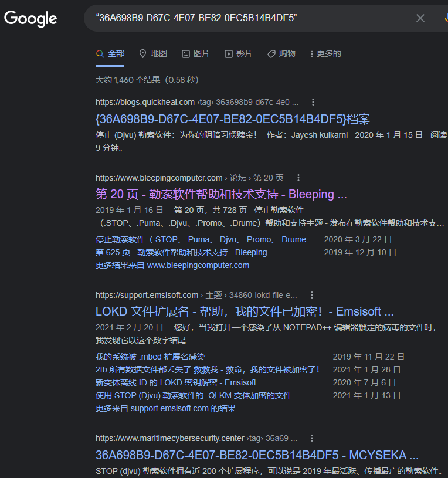The width and height of the screenshot is (448, 478).
Task: Switch to the 购物 (Shopping) tab
Action: tap(281, 54)
